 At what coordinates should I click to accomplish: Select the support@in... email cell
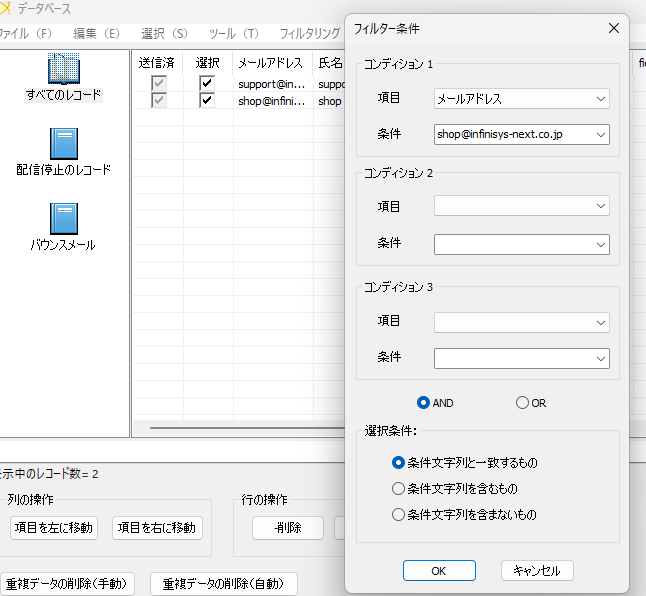(x=272, y=84)
